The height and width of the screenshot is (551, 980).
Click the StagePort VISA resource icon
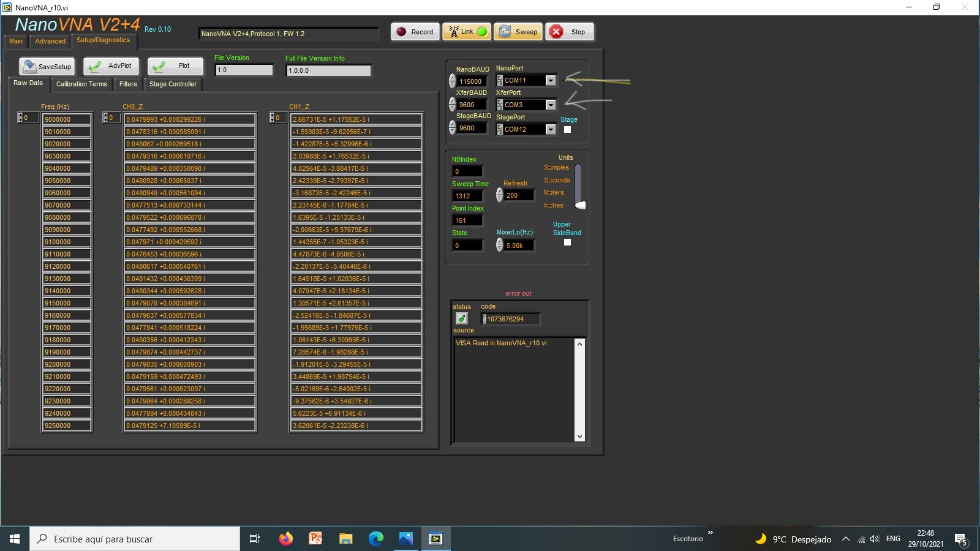pyautogui.click(x=500, y=129)
